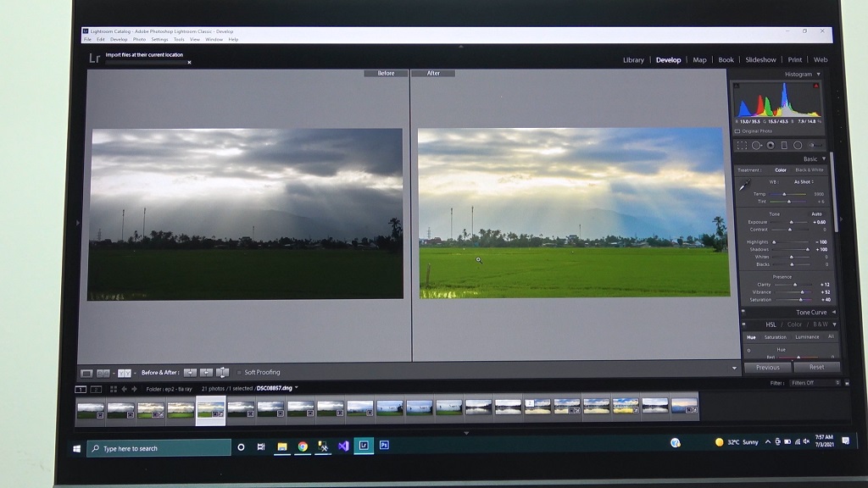Open the Filters Off dropdown

pos(815,383)
